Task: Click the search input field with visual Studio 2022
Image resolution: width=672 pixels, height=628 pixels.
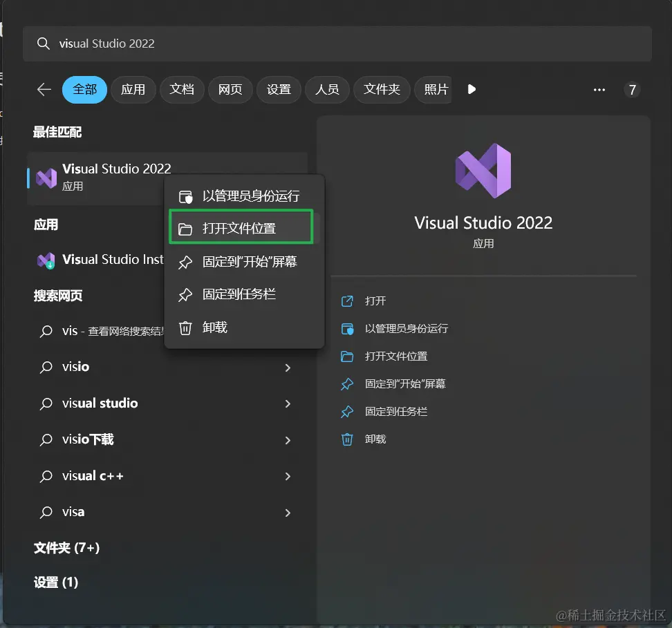Action: click(337, 44)
